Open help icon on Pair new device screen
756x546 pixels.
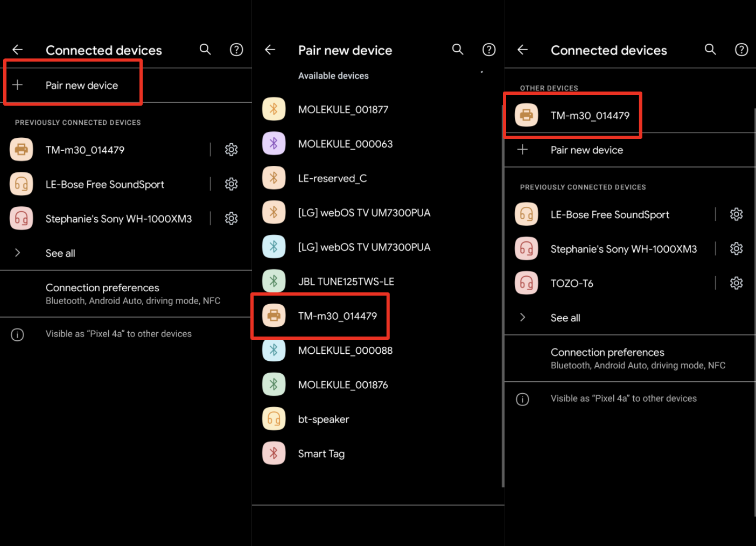pos(489,50)
